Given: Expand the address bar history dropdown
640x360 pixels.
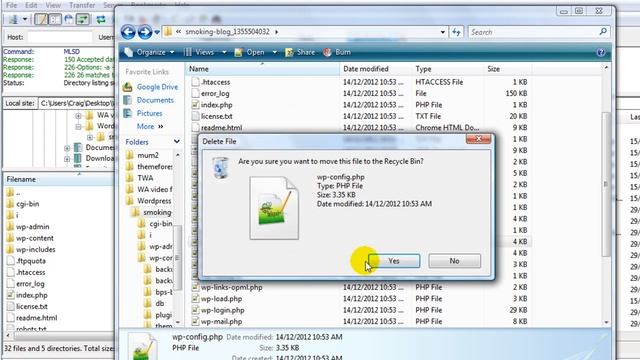Looking at the screenshot, I should [442, 32].
